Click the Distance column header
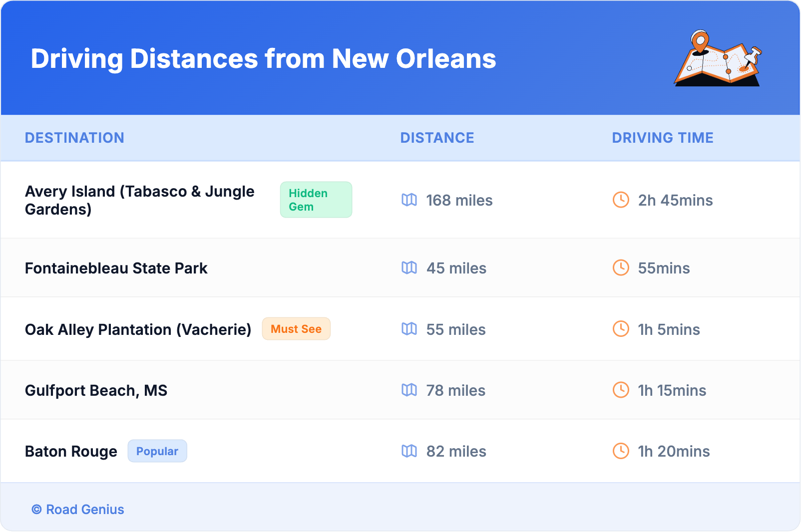801x532 pixels. click(437, 138)
